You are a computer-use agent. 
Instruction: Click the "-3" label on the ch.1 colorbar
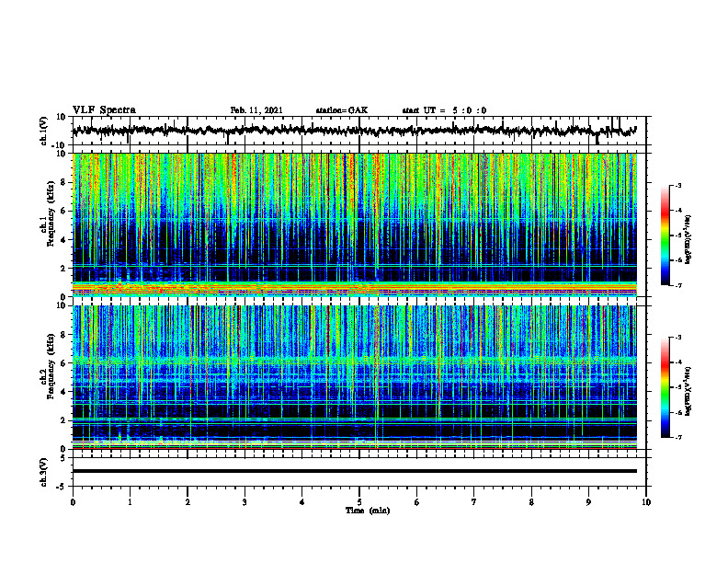pyautogui.click(x=677, y=185)
